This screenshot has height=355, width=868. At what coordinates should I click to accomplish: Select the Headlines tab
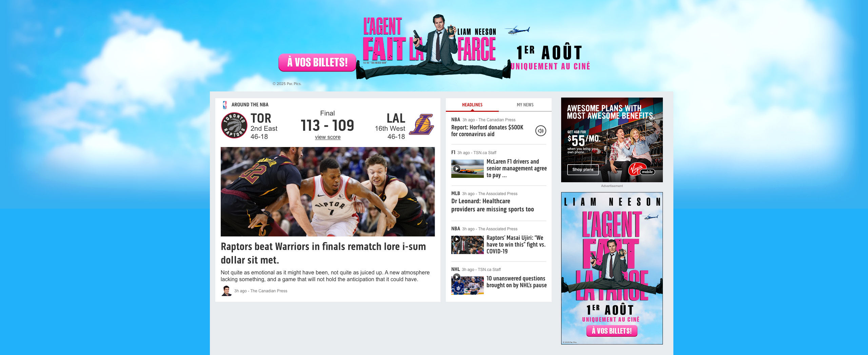(472, 105)
